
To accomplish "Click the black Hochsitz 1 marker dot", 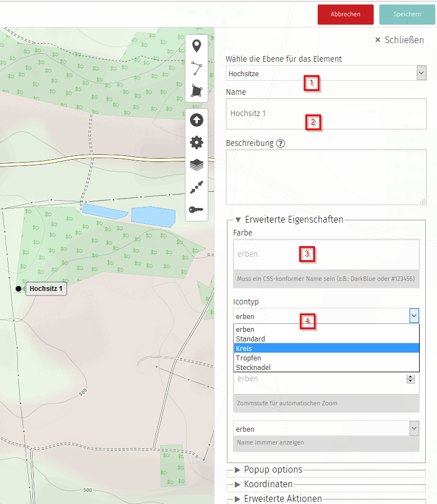I will [18, 289].
